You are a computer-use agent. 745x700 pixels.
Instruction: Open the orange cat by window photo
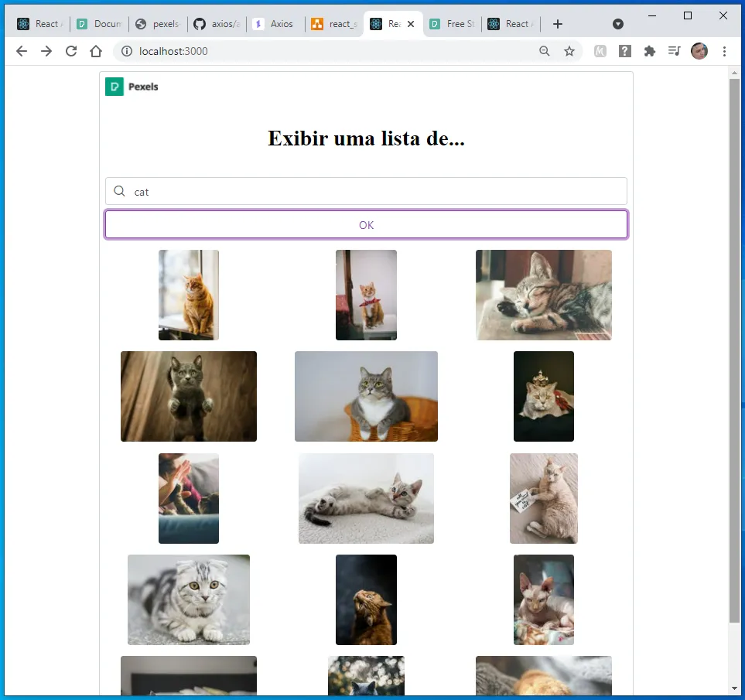[x=189, y=295]
